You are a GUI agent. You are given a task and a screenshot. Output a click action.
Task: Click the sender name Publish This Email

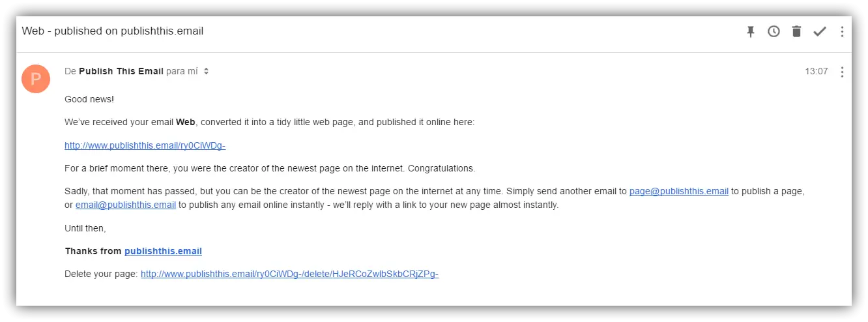pyautogui.click(x=121, y=71)
